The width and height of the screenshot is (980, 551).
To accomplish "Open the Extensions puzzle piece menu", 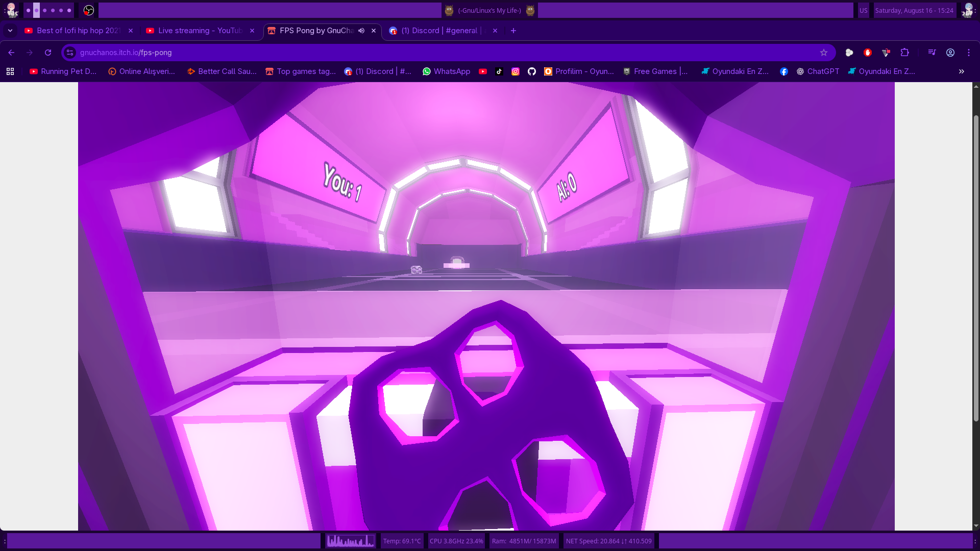I will tap(904, 53).
